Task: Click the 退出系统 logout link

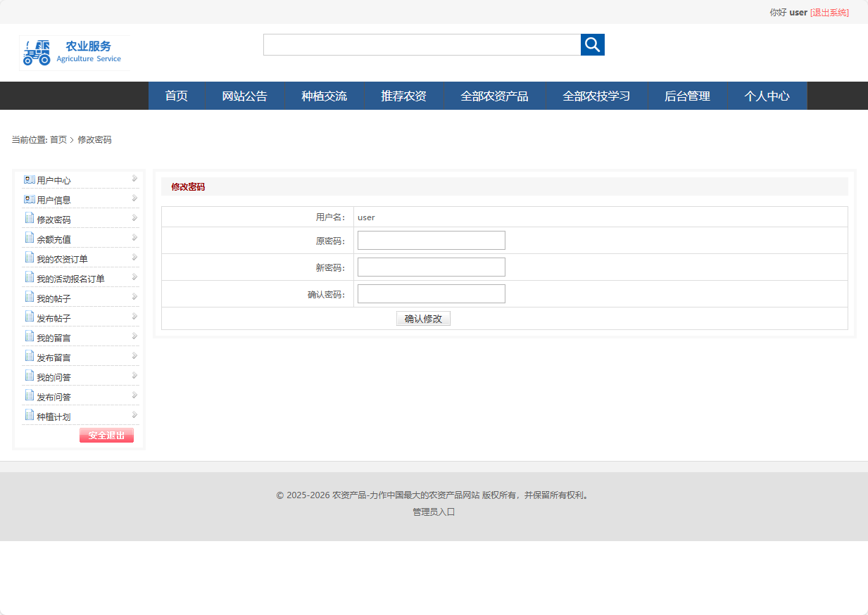Action: pos(831,12)
